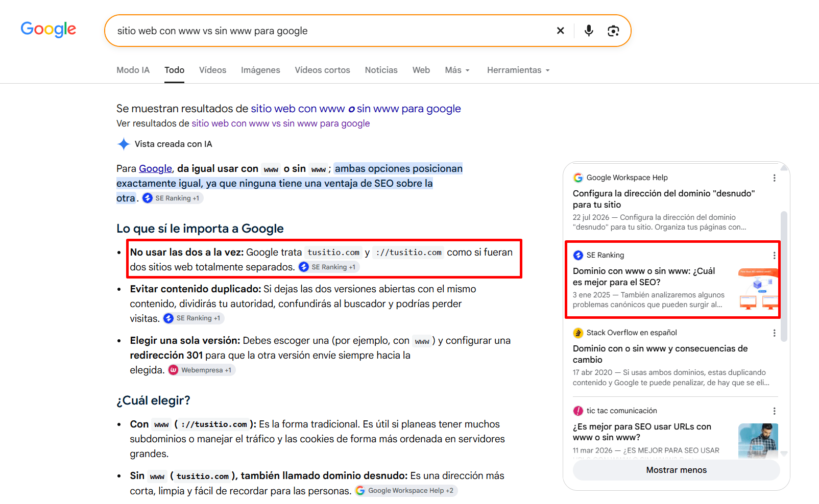Open the Noticias tab
819x504 pixels.
tap(381, 70)
